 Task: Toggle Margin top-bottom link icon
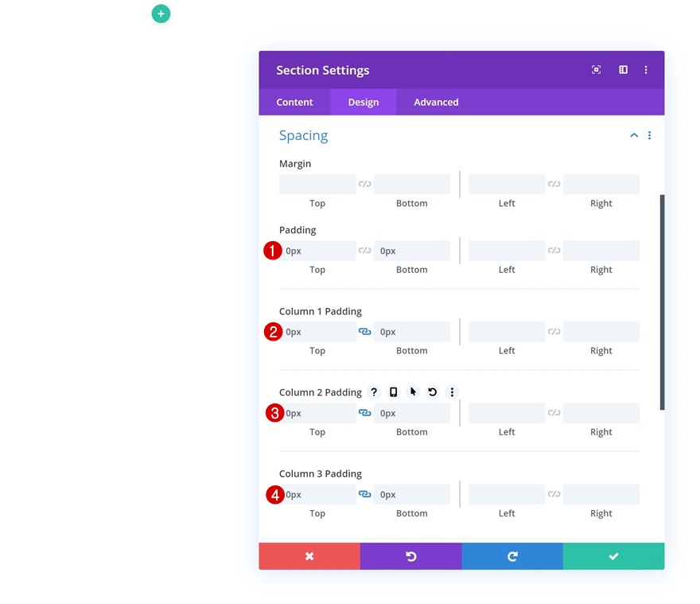pyautogui.click(x=365, y=184)
